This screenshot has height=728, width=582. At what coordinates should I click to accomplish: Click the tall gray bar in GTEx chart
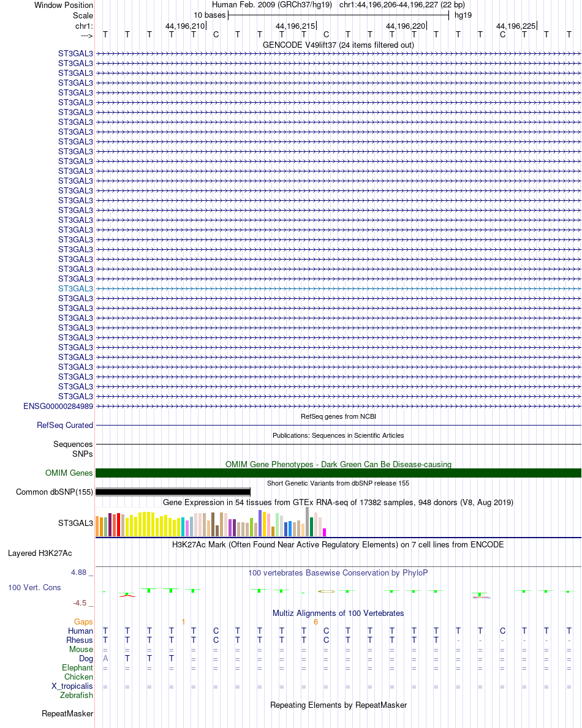click(308, 522)
